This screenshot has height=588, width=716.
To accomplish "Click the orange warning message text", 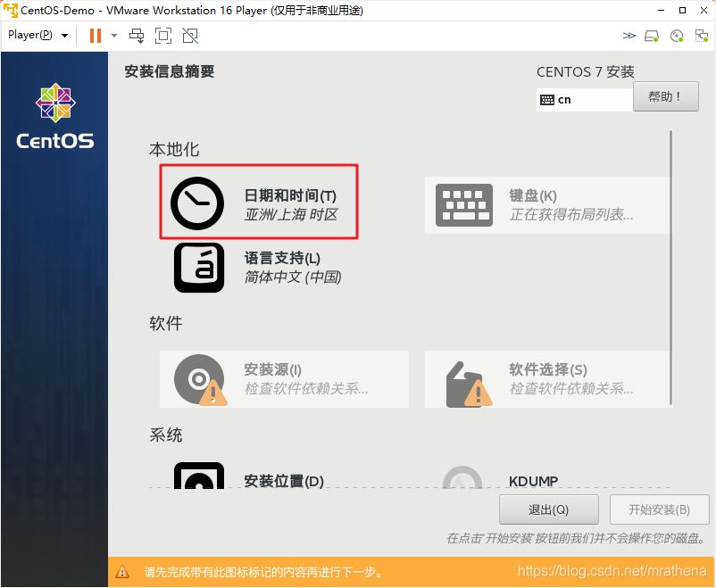I will click(264, 572).
